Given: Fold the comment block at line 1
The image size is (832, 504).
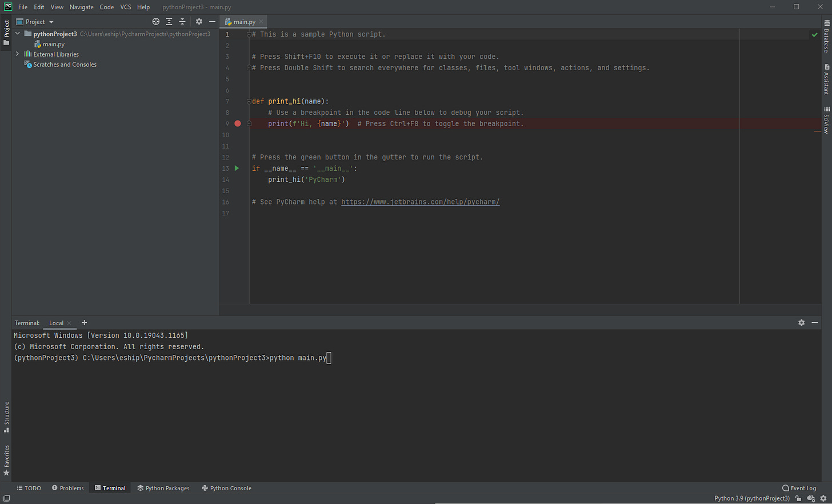Looking at the screenshot, I should [x=249, y=34].
